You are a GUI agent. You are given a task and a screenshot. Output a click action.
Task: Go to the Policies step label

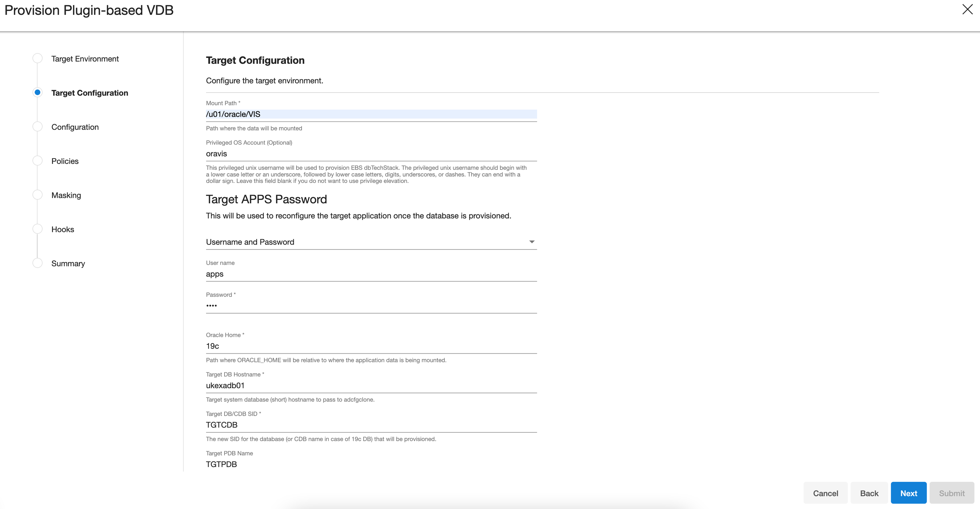(x=65, y=161)
